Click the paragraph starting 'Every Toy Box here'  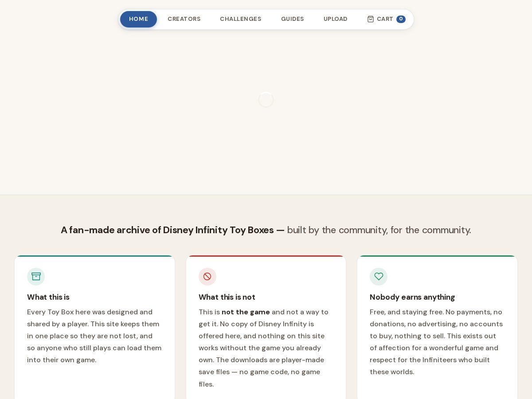coord(94,336)
